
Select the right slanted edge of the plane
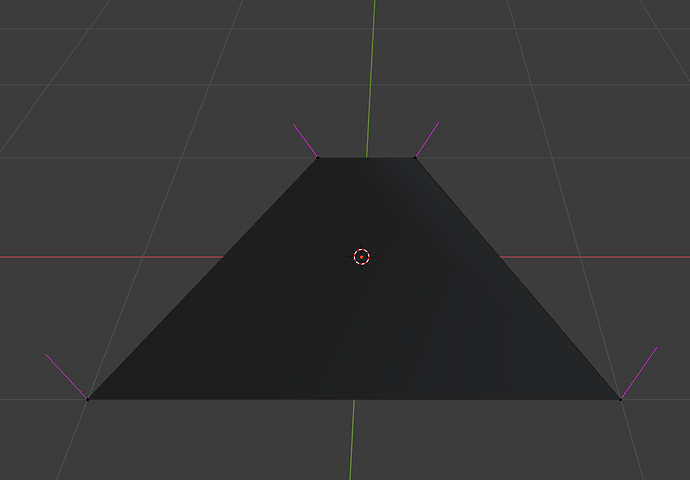tap(518, 278)
